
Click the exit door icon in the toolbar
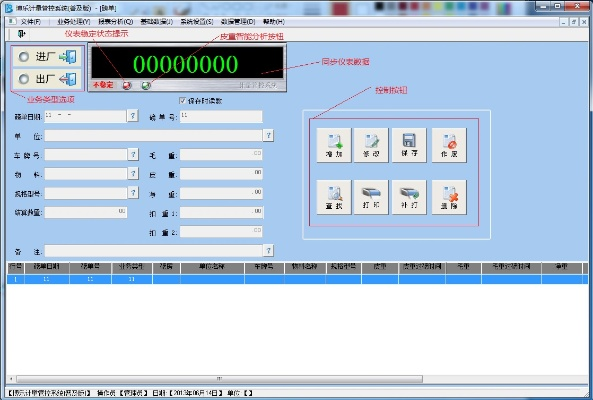[x=21, y=34]
